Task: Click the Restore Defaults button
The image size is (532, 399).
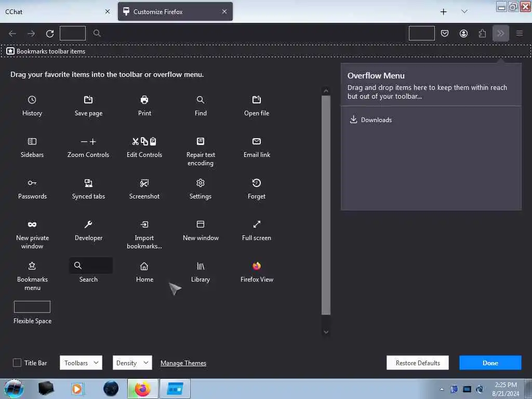Action: click(x=418, y=363)
